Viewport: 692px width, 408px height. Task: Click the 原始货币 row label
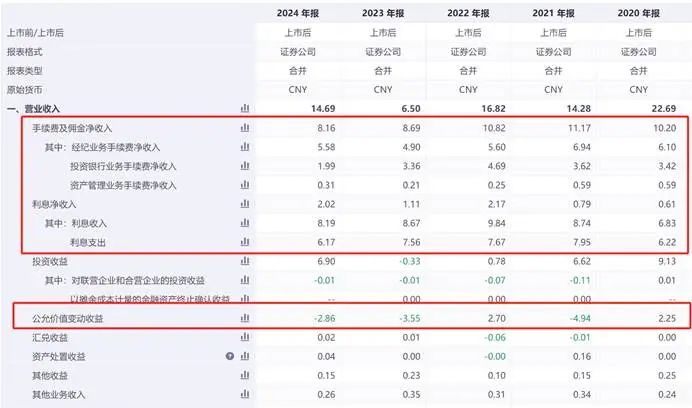pyautogui.click(x=24, y=90)
